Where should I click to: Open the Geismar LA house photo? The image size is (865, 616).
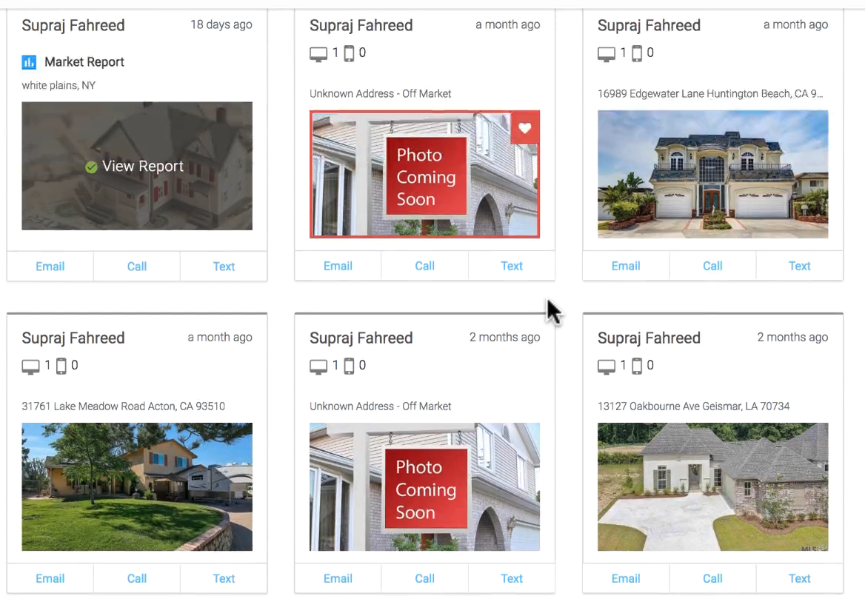coord(712,486)
